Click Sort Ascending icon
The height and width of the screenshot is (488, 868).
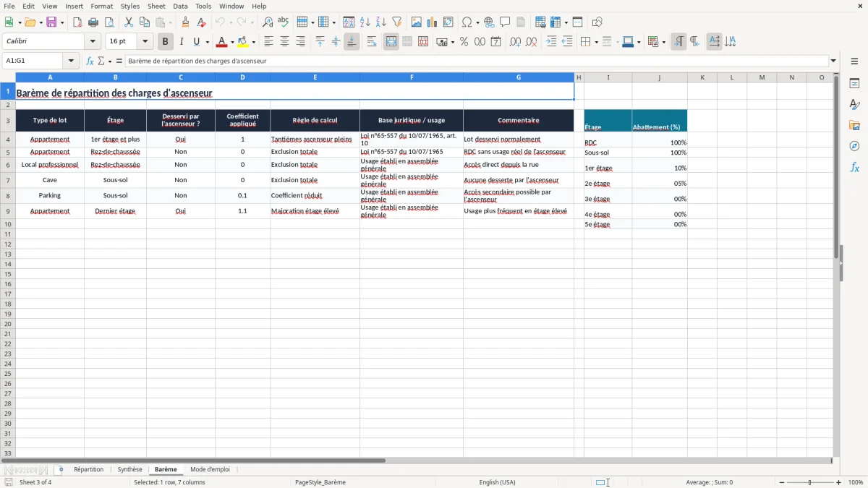click(365, 22)
